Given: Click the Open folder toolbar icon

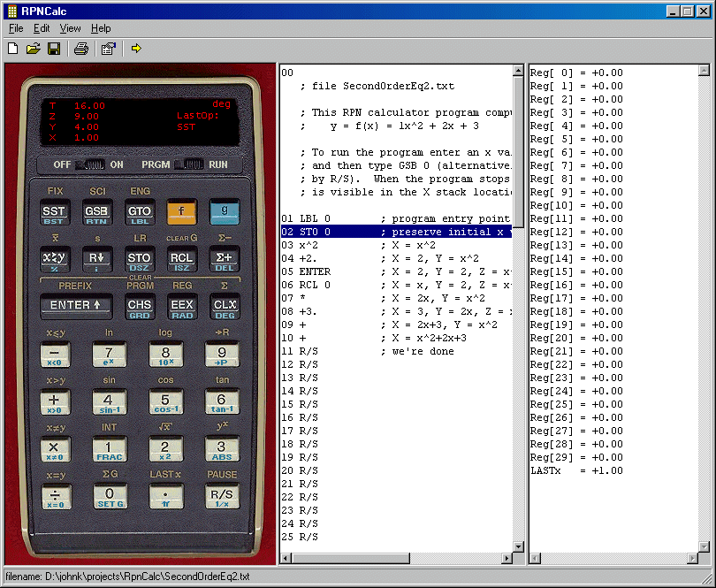Looking at the screenshot, I should pyautogui.click(x=34, y=49).
